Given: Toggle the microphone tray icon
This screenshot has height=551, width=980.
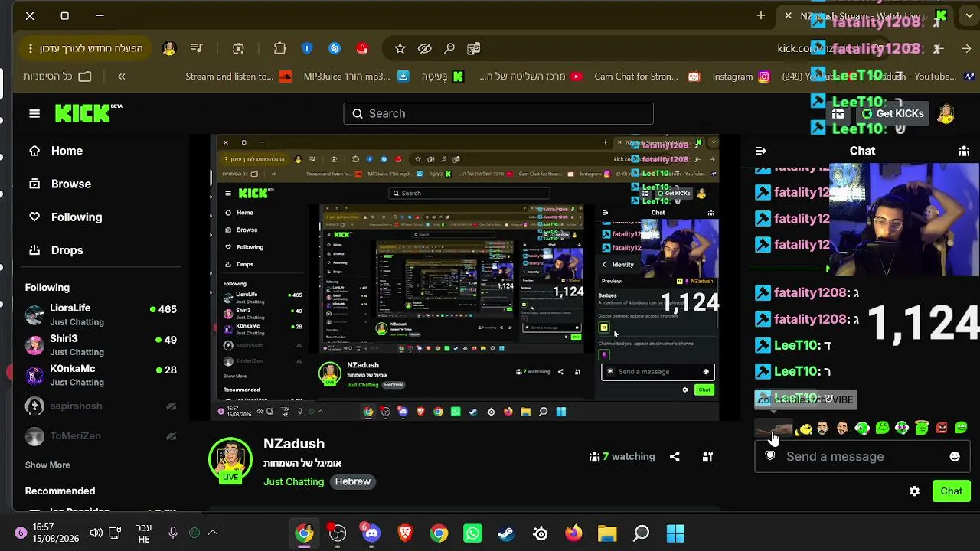Looking at the screenshot, I should click(x=173, y=533).
